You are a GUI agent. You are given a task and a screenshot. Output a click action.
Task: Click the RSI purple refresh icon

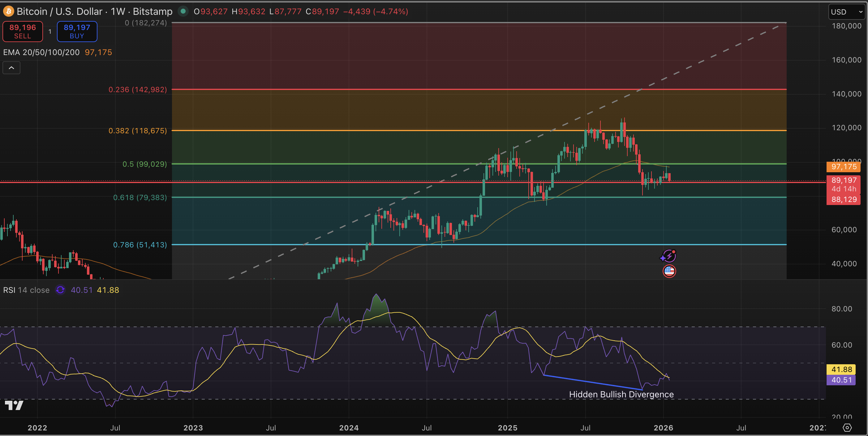[x=60, y=290]
